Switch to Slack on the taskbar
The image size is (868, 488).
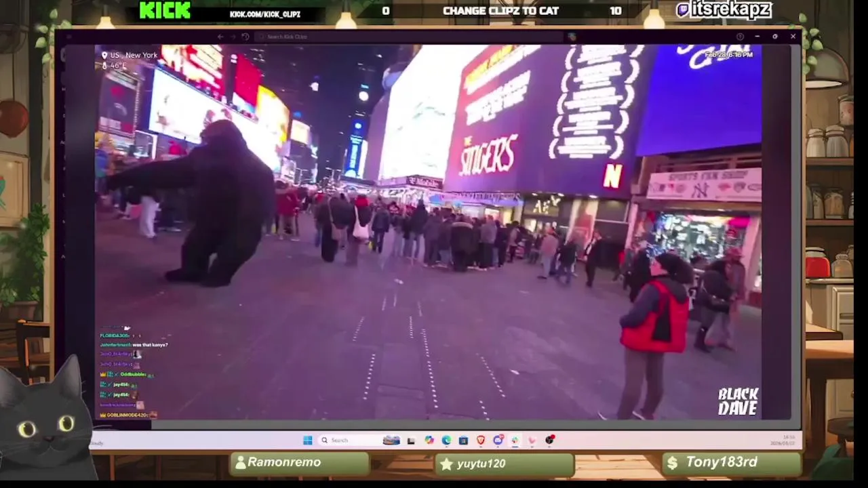(515, 441)
